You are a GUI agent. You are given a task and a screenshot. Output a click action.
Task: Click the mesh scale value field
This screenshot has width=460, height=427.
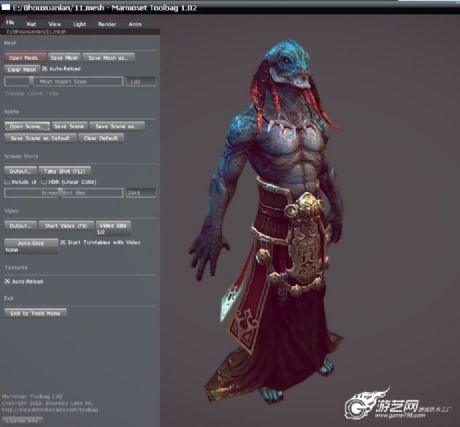pos(141,81)
